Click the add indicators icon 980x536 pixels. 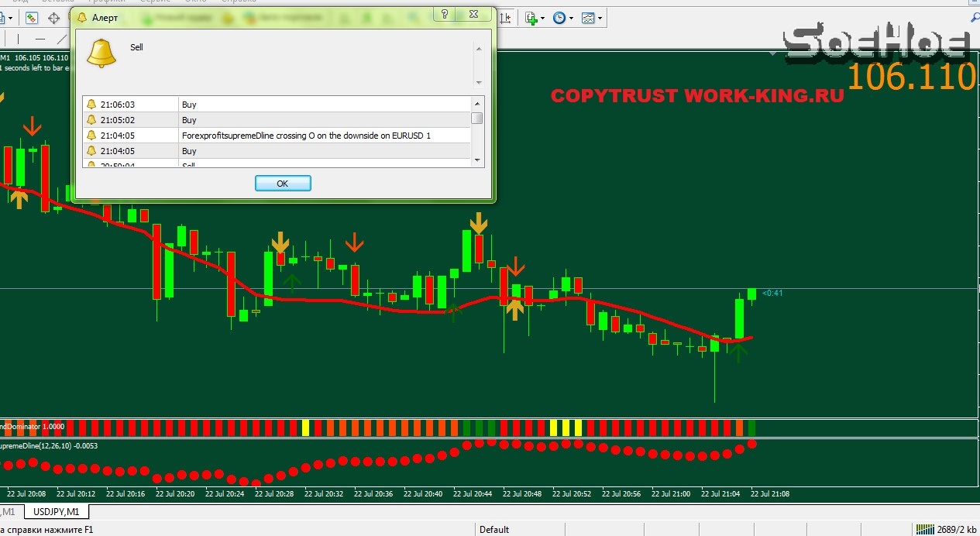click(531, 18)
